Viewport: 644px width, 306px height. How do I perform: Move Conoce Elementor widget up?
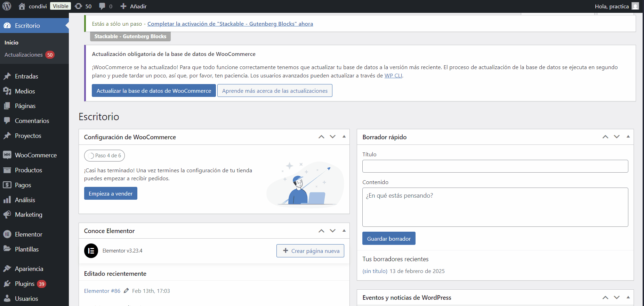[321, 231]
